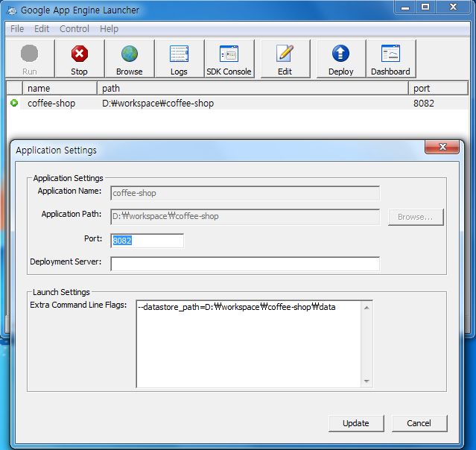This screenshot has width=476, height=450.
Task: Open the Edit menu
Action: pos(42,29)
